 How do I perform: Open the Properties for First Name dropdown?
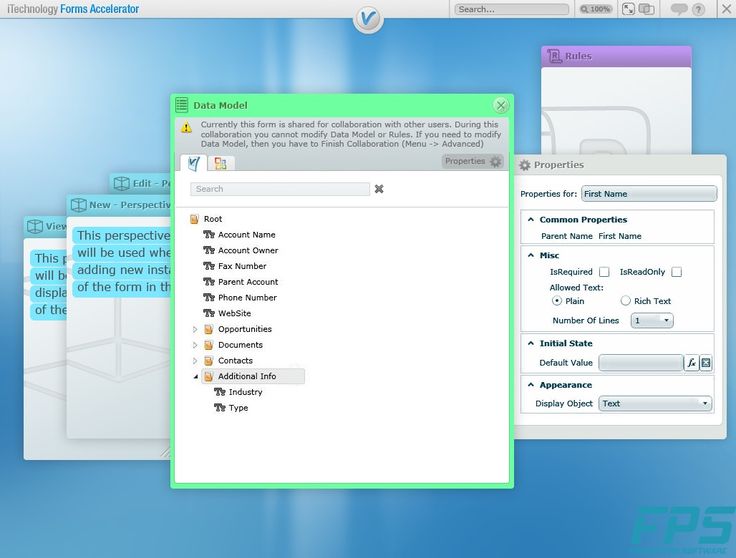click(649, 194)
